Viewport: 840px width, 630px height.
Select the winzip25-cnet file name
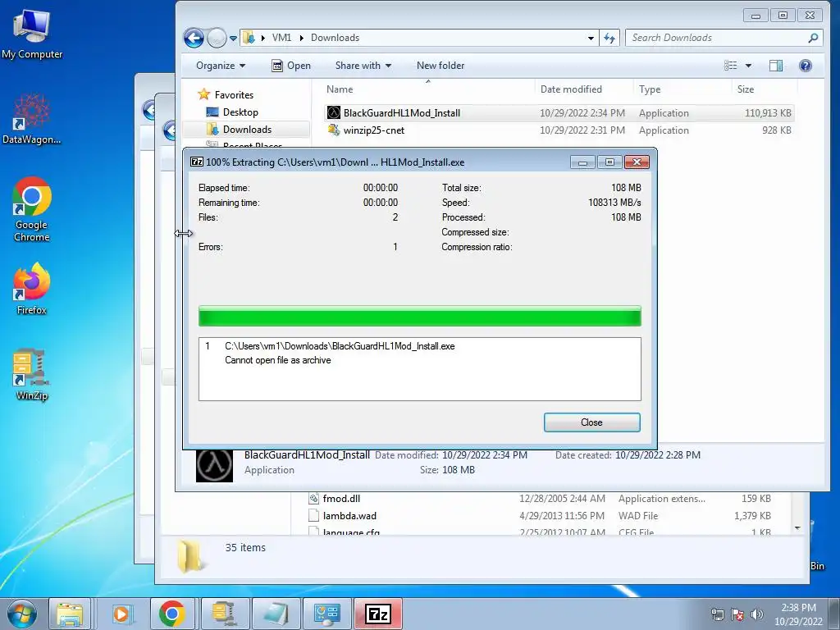pos(374,130)
